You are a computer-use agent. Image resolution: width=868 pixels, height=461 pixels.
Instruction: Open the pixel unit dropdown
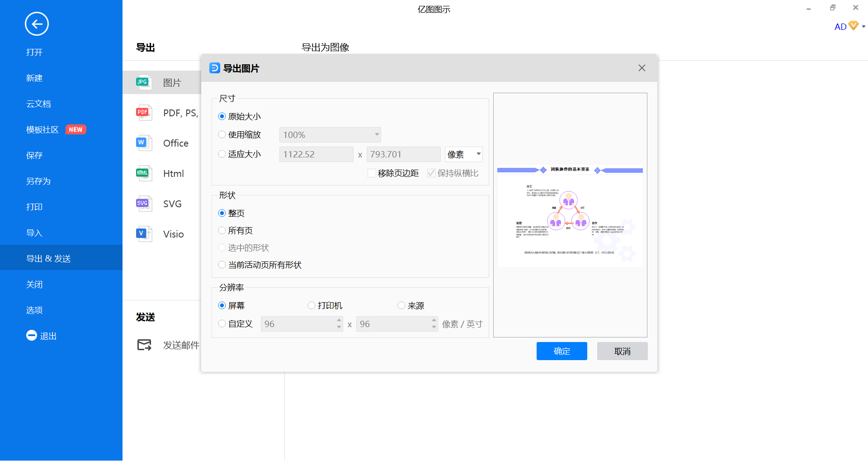pyautogui.click(x=464, y=154)
